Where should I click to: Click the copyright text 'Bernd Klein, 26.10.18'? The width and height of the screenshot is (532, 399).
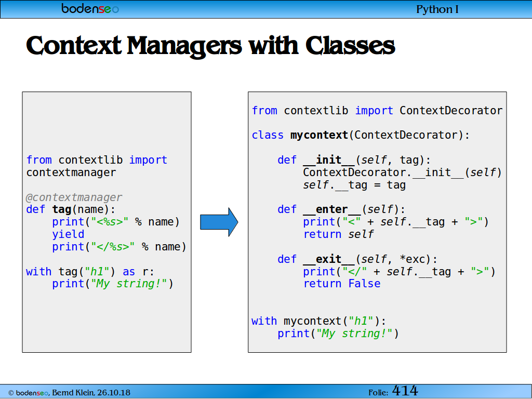[x=91, y=393]
